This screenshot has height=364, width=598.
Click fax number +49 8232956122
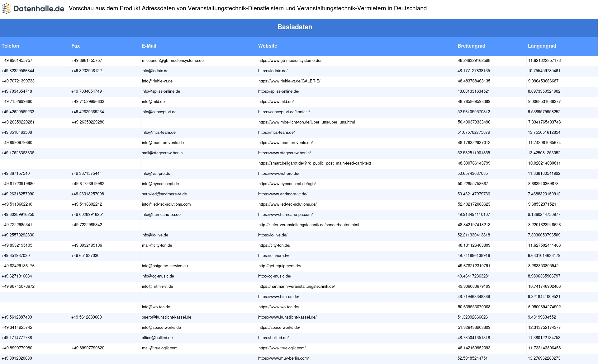(87, 71)
